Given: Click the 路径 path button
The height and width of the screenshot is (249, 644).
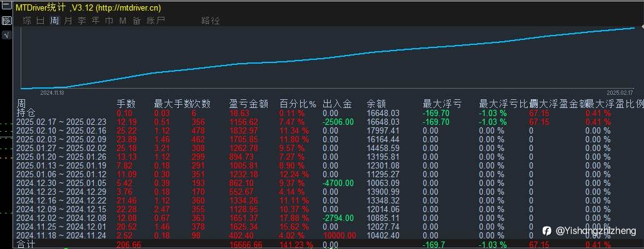Looking at the screenshot, I should tap(211, 21).
